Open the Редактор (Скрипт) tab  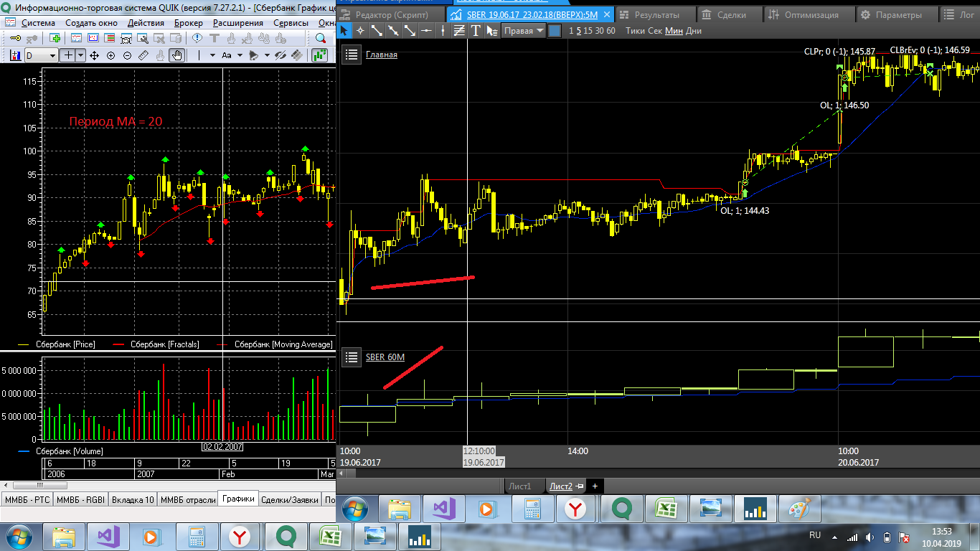click(x=391, y=15)
